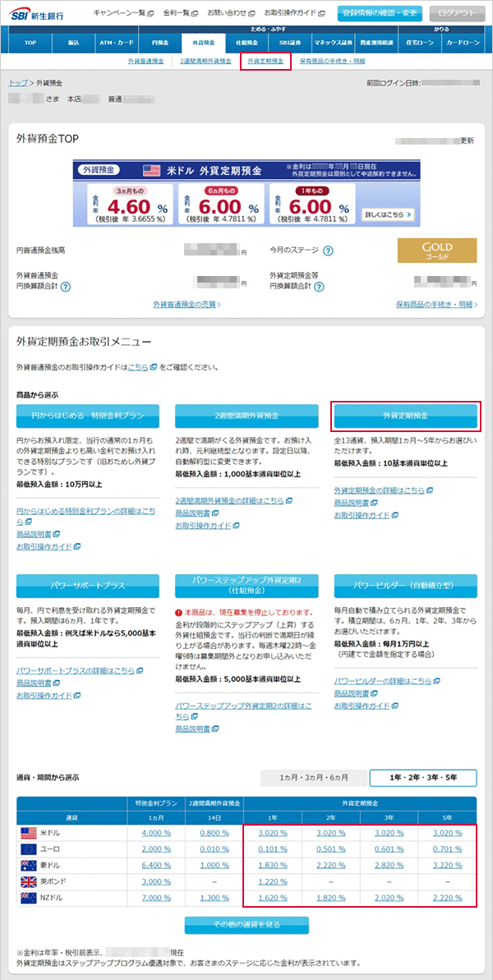Open 金利一覧 in the header
Viewport: 493px width, 980px height.
click(x=180, y=12)
